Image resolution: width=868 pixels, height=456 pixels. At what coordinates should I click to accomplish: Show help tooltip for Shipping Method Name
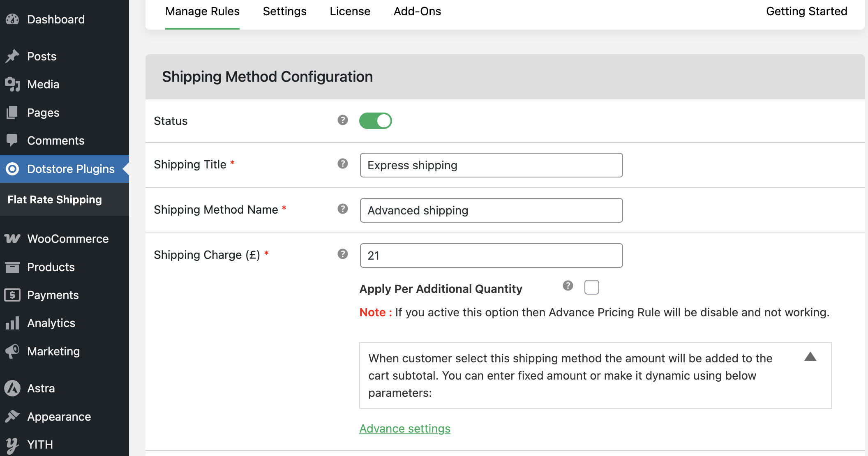point(343,209)
